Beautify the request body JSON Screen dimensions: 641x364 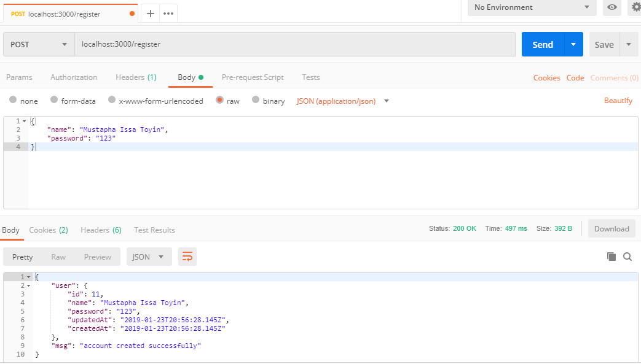618,100
